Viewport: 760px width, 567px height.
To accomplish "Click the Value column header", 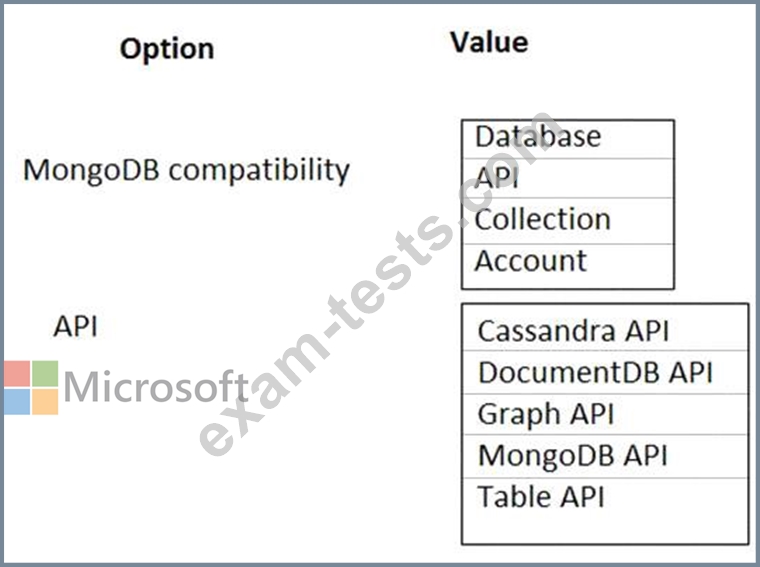I will (489, 42).
